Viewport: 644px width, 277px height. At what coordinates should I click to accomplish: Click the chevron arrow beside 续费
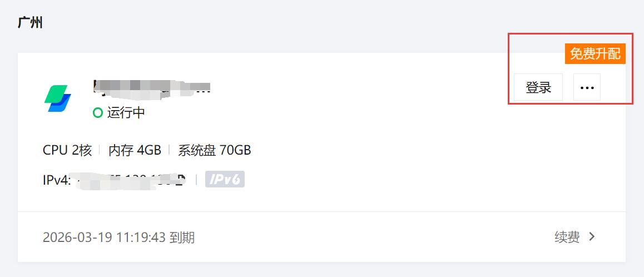(x=592, y=237)
